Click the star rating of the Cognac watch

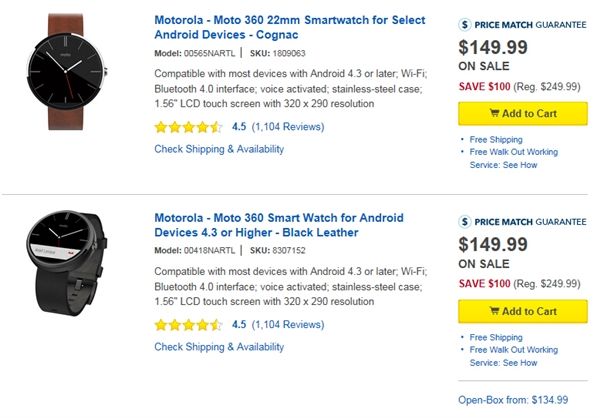188,127
